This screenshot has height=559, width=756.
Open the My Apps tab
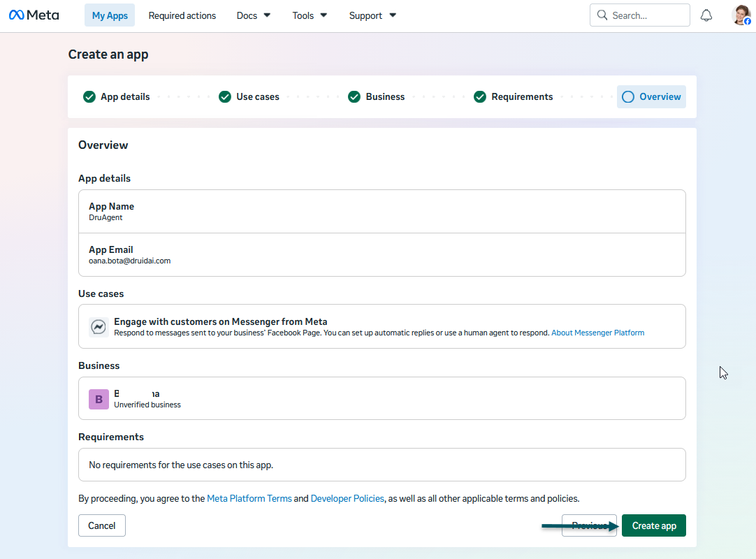(110, 15)
